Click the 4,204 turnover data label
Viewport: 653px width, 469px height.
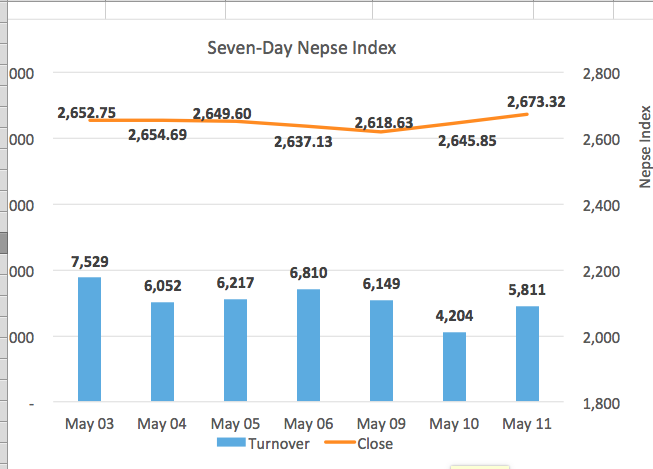point(454,316)
